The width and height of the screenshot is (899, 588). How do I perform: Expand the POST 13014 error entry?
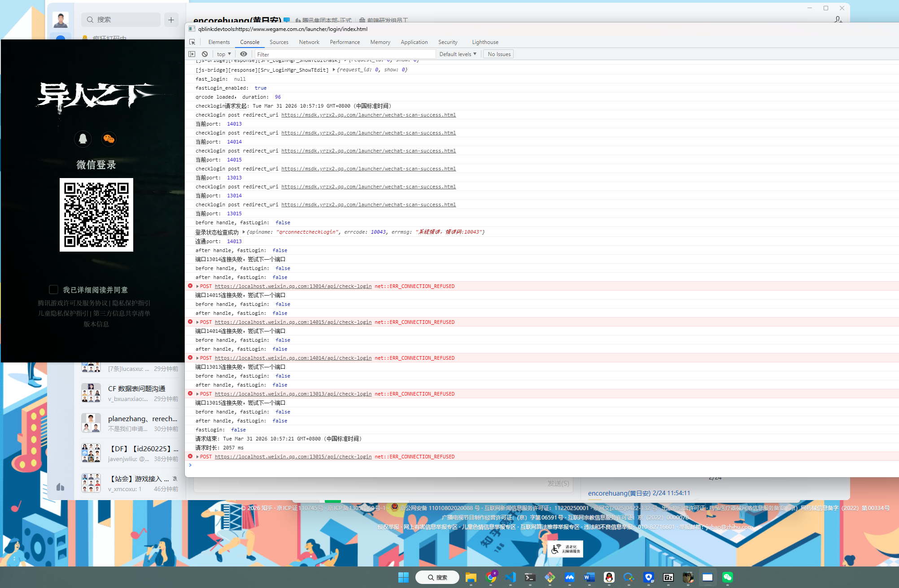click(197, 286)
